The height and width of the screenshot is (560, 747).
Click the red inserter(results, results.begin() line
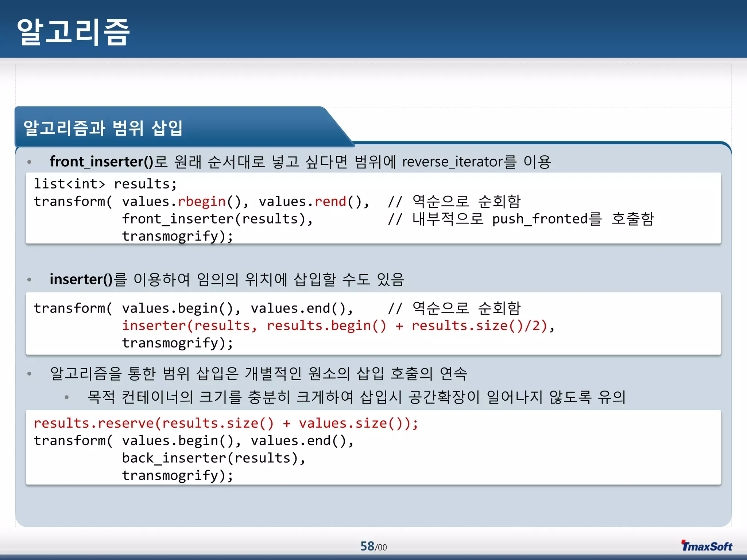338,326
